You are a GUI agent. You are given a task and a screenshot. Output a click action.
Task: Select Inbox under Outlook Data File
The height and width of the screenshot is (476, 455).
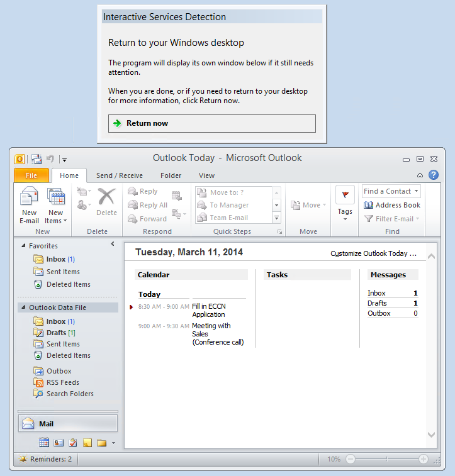click(60, 321)
